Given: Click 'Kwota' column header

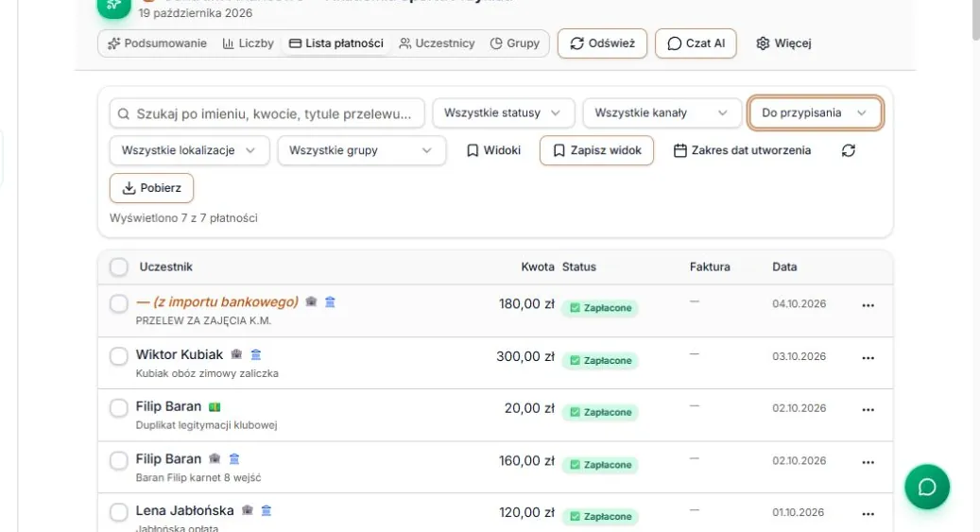Looking at the screenshot, I should coord(538,266).
